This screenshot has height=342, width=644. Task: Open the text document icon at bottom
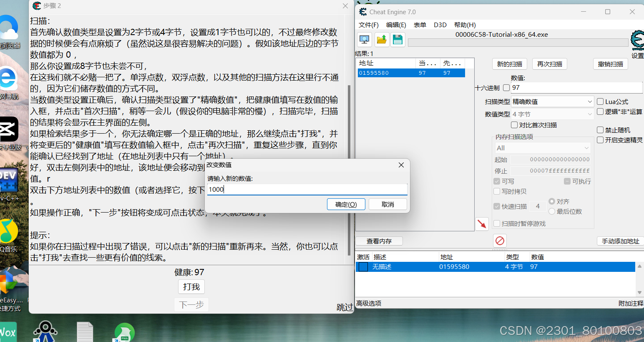click(x=85, y=332)
